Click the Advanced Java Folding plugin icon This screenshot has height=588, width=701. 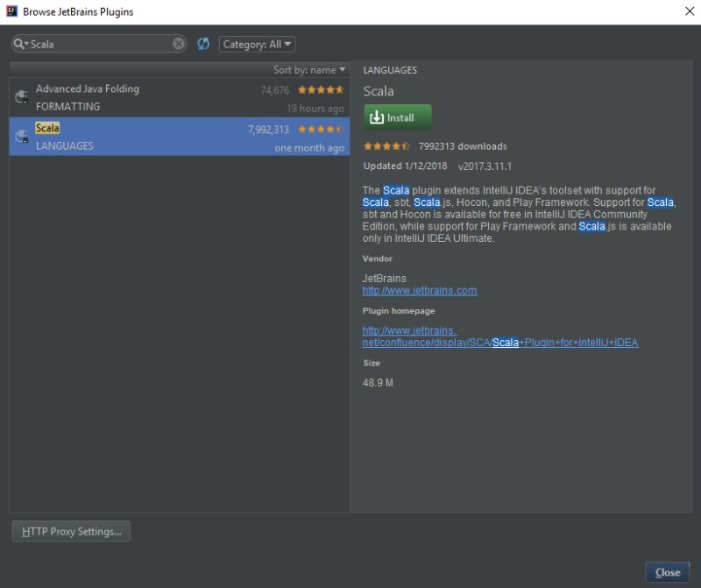tap(23, 95)
